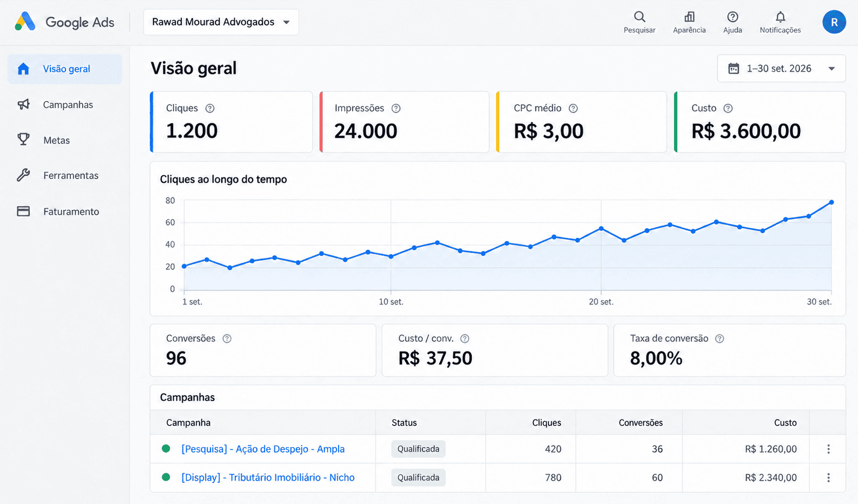
Task: Click the help icon next to CPC médio
Action: (573, 108)
